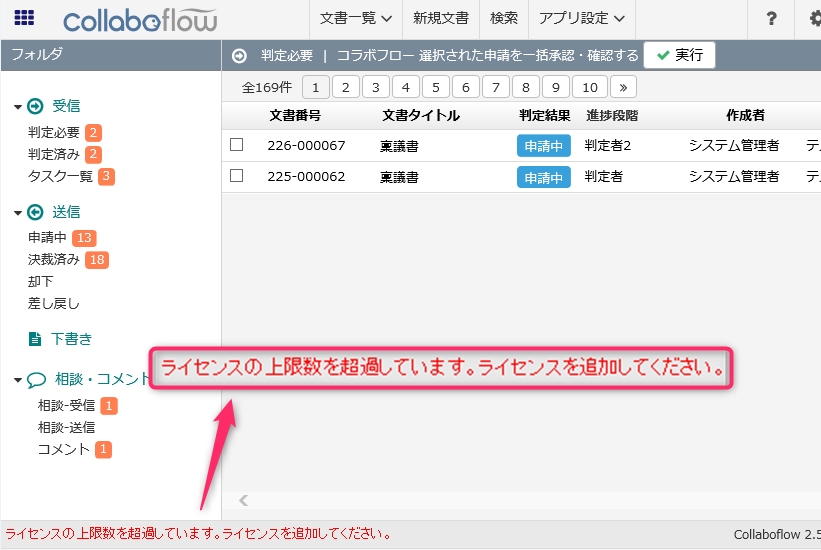Click 申請中 status badge for 226-000067
This screenshot has width=821, height=550.
click(x=543, y=146)
